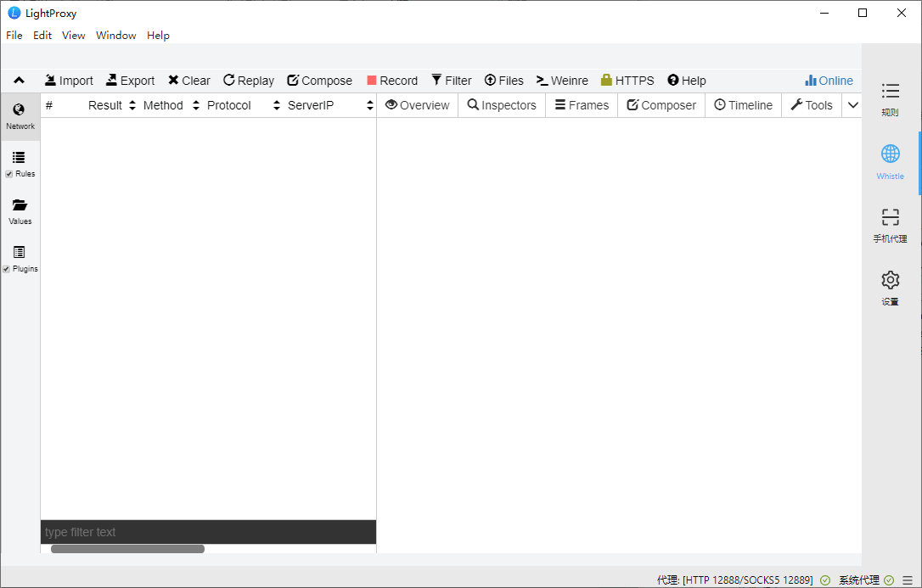This screenshot has width=922, height=588.
Task: Open the Help menu in menu bar
Action: pos(158,36)
